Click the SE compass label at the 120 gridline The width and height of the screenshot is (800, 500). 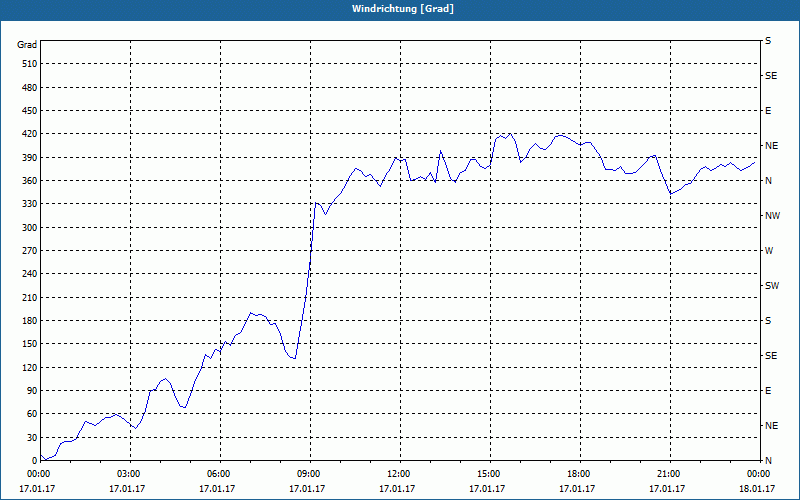pos(771,356)
